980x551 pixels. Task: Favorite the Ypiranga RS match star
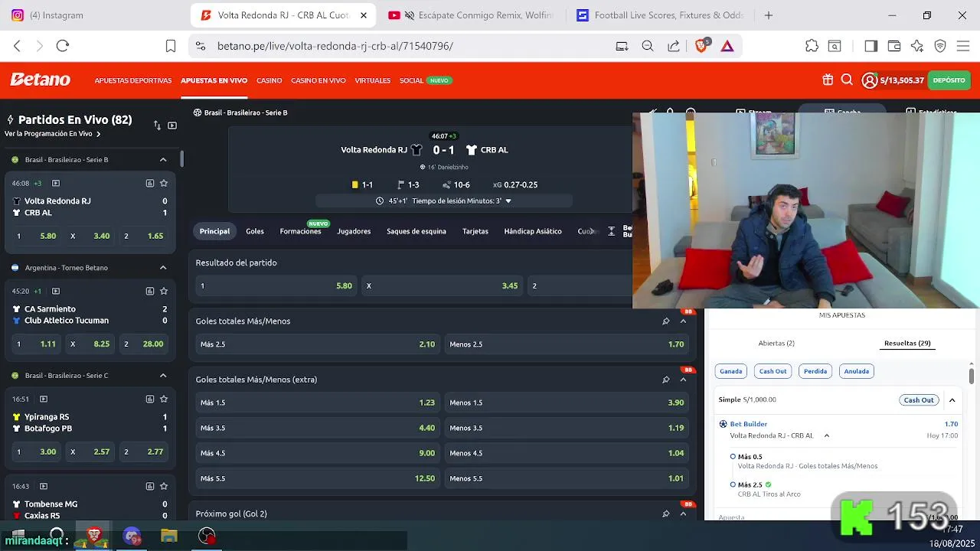[164, 399]
